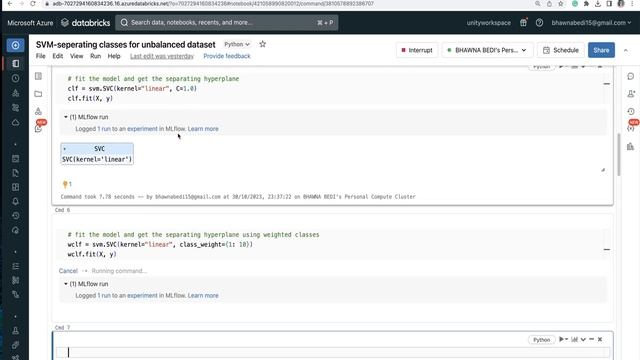The image size is (640, 360).
Task: Click the browser extensions puzzle icon
Action: coord(587,4)
